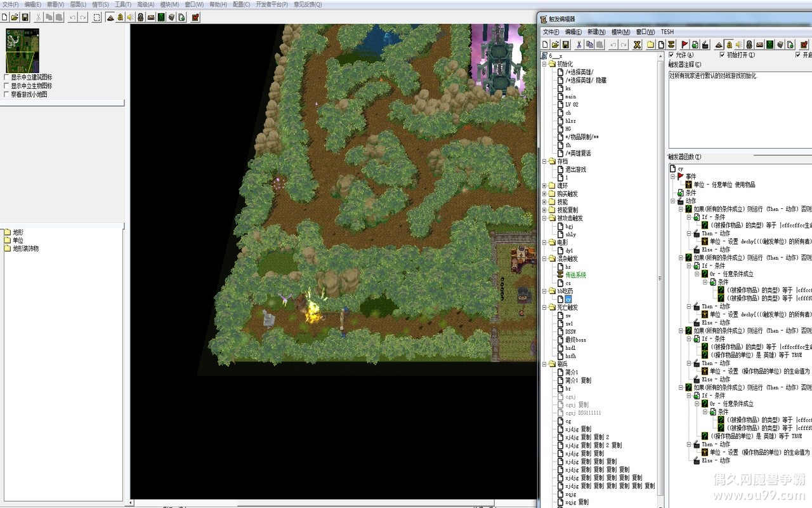Open map icon in World Editor toolbar
Screen dimensions: 812x508
(x=15, y=17)
